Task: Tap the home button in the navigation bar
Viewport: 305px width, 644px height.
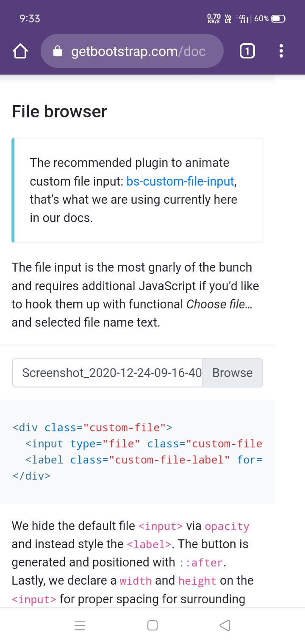Action: click(152, 625)
